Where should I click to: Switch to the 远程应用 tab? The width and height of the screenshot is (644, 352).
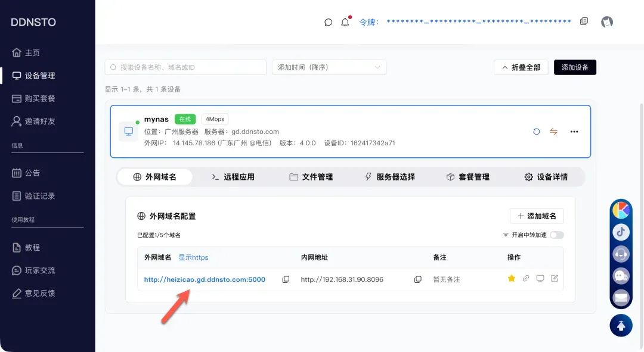(x=233, y=177)
